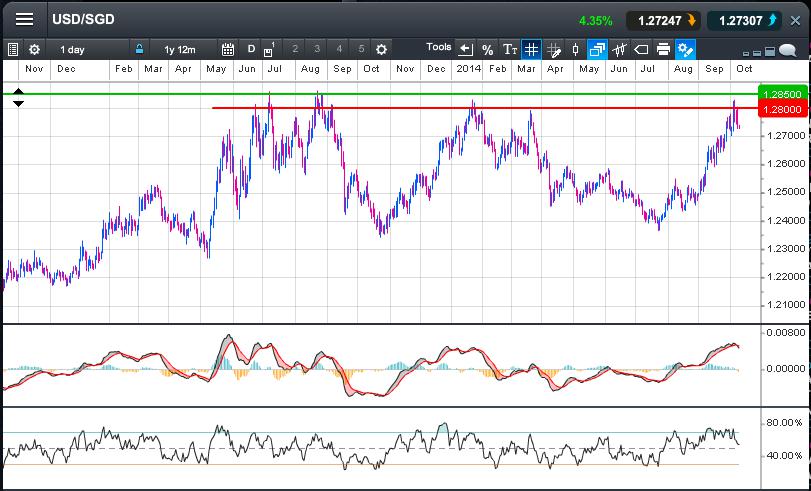Toggle the blue padlock lock
The height and width of the screenshot is (491, 811).
tap(139, 49)
